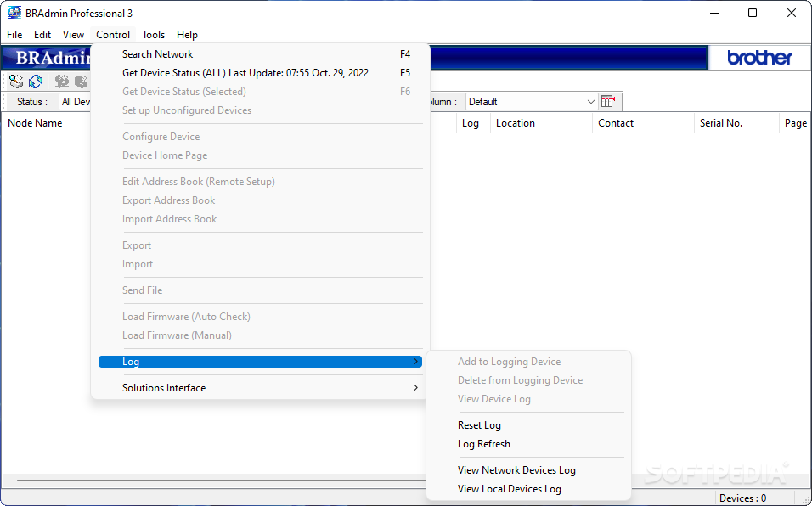The image size is (812, 506).
Task: Minimize the BRAdmin Professional 3 window
Action: pos(714,13)
